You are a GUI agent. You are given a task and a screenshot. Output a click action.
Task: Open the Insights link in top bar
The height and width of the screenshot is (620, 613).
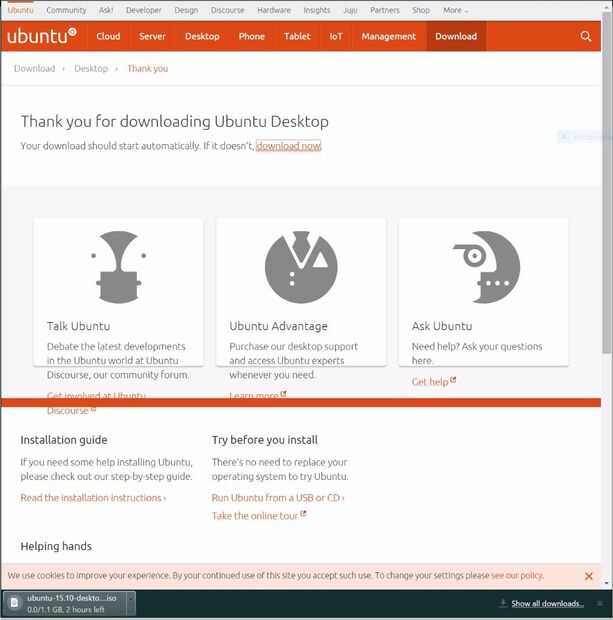(317, 10)
